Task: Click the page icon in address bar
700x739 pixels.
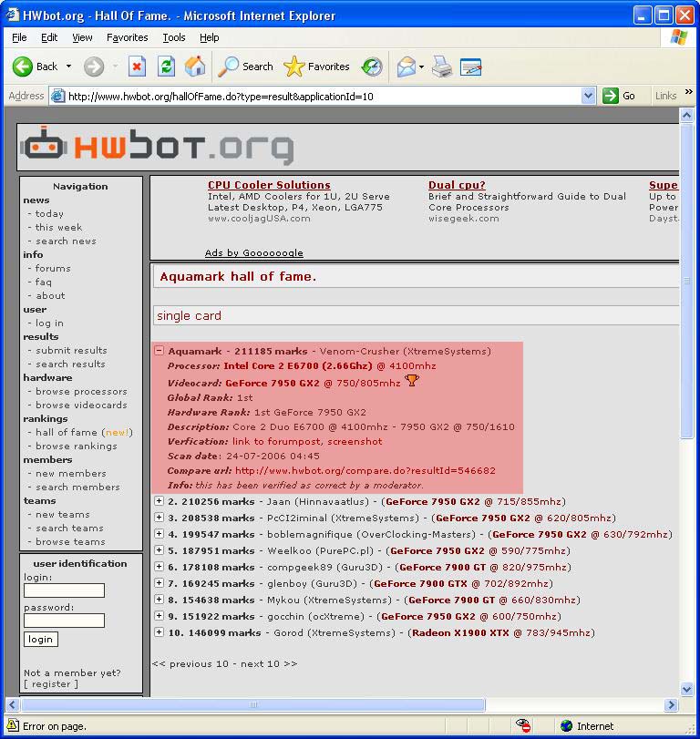Action: (57, 96)
